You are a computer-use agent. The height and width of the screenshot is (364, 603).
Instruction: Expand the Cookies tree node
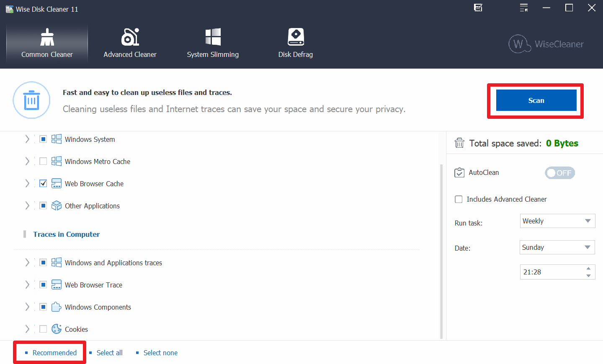tap(27, 329)
